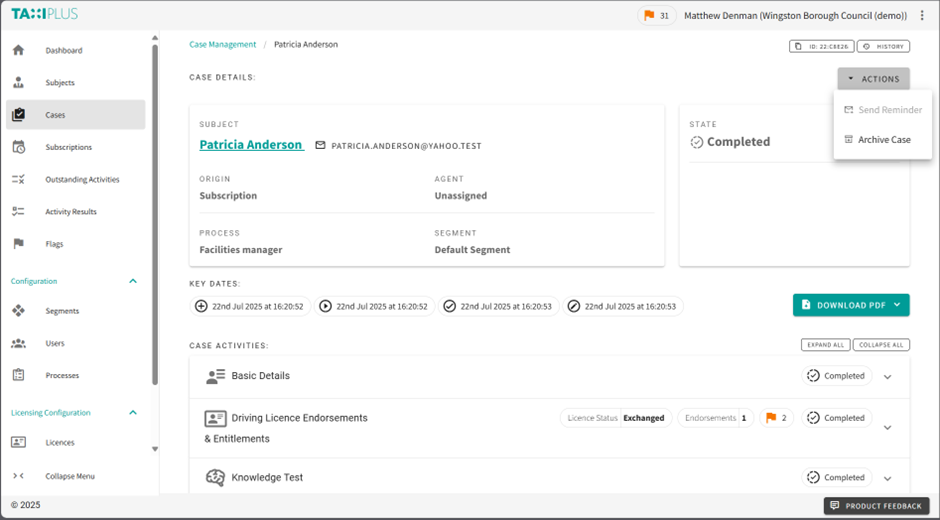Click the Segments icon in the sidebar

tap(19, 311)
